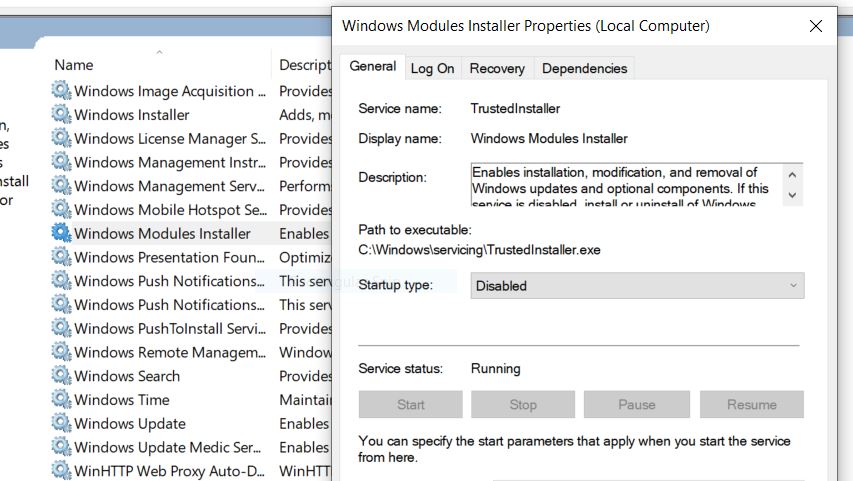Switch to the Dependencies tab
The image size is (853, 481).
pyautogui.click(x=584, y=68)
